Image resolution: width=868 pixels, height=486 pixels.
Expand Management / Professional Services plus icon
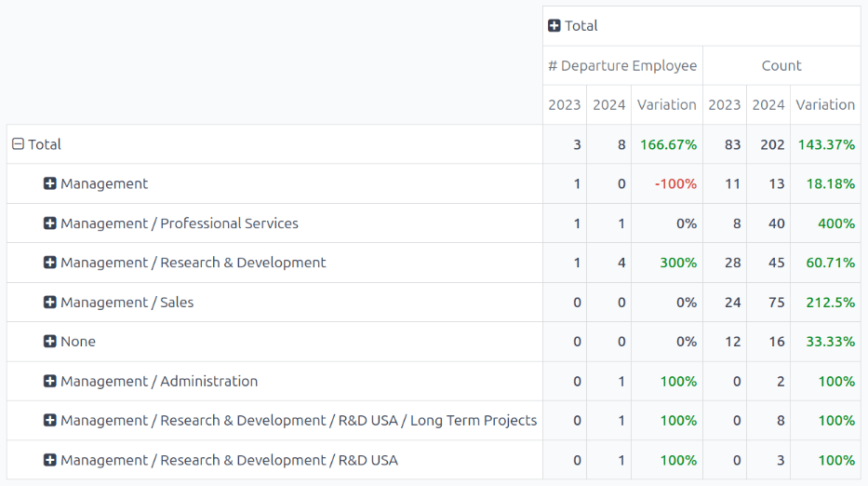pyautogui.click(x=50, y=223)
